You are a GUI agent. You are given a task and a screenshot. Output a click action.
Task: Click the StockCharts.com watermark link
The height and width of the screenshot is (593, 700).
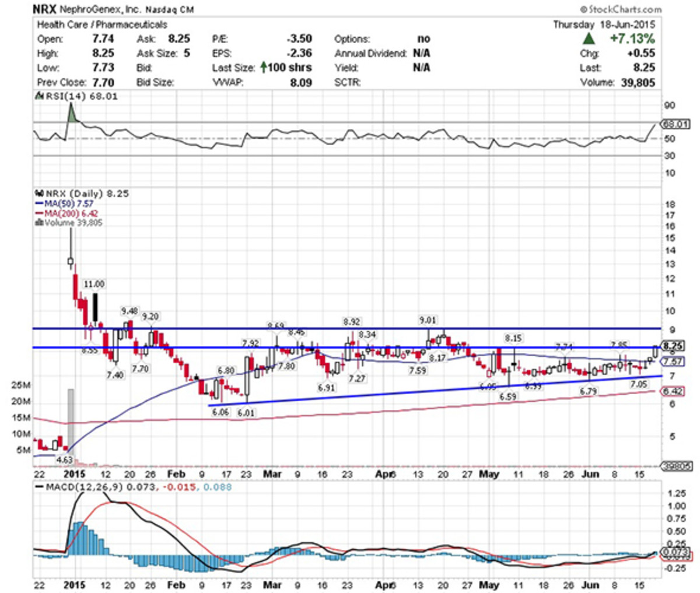621,9
